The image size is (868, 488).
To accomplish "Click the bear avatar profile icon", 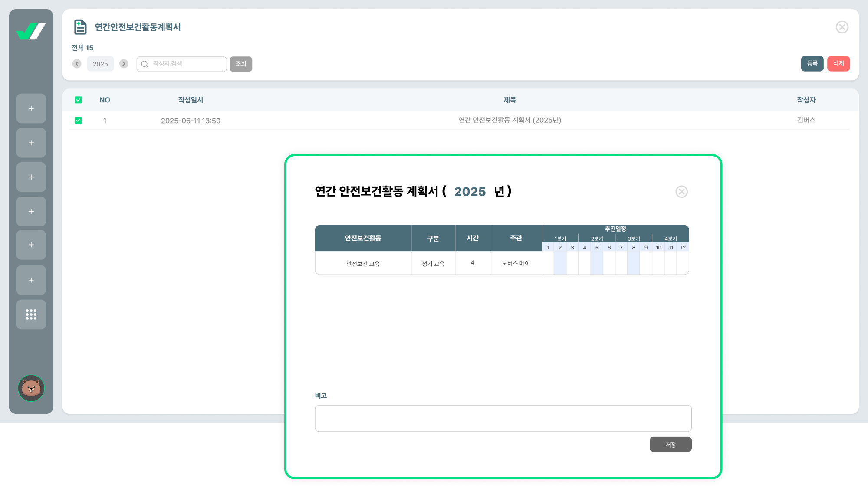I will [31, 388].
